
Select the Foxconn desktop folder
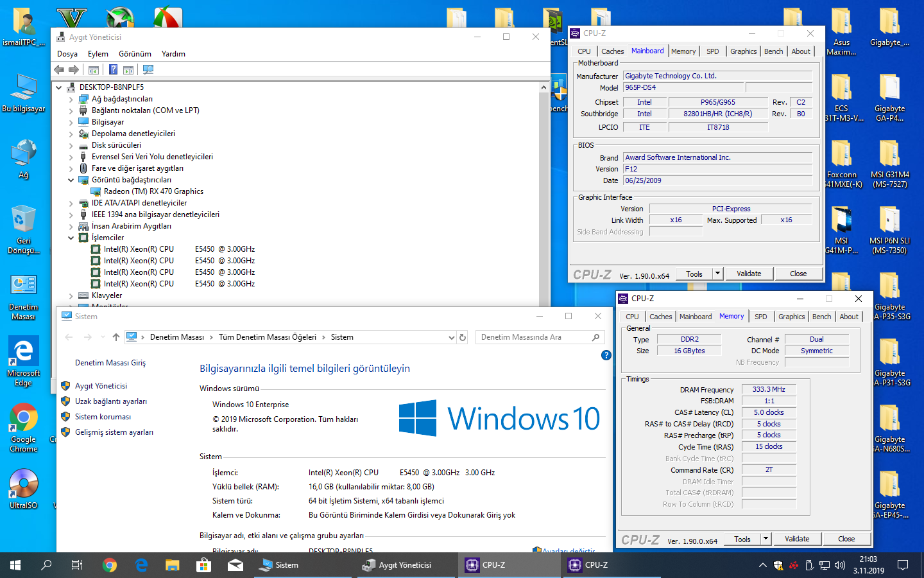841,163
